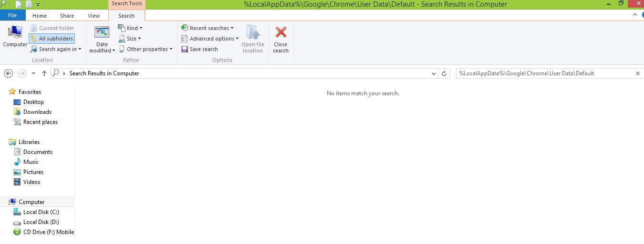
Task: Click the New folder icon in quick access toolbar
Action: coord(28,4)
